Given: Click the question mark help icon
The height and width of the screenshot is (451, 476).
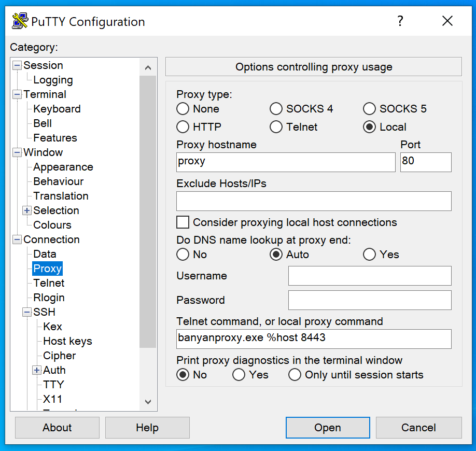Looking at the screenshot, I should point(400,21).
